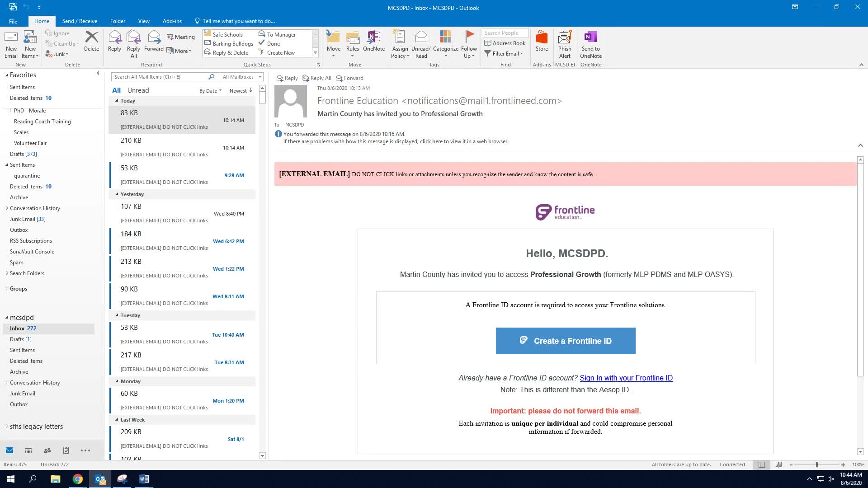Open the Move folder icon
The height and width of the screenshot is (488, 868).
tap(334, 45)
